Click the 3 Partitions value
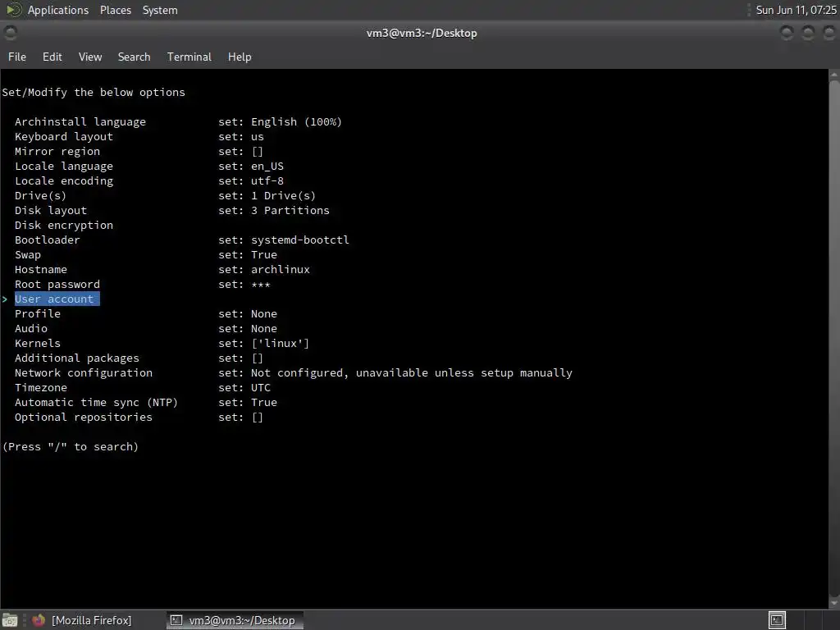840x630 pixels. pyautogui.click(x=290, y=211)
